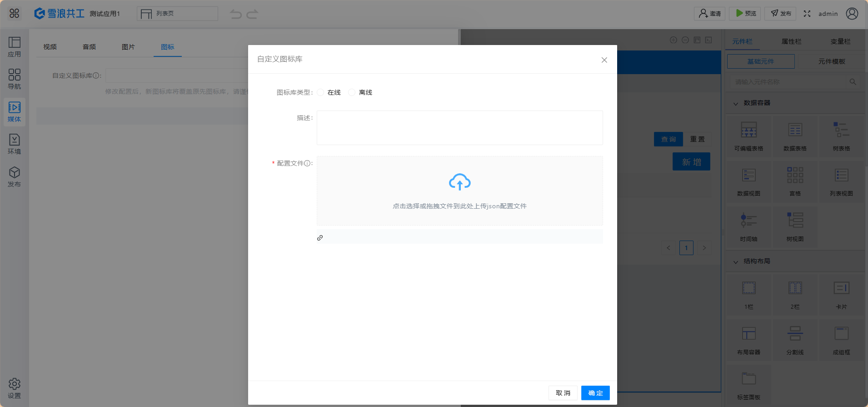Click the app grid icon top-left
The width and height of the screenshot is (868, 407).
point(15,14)
